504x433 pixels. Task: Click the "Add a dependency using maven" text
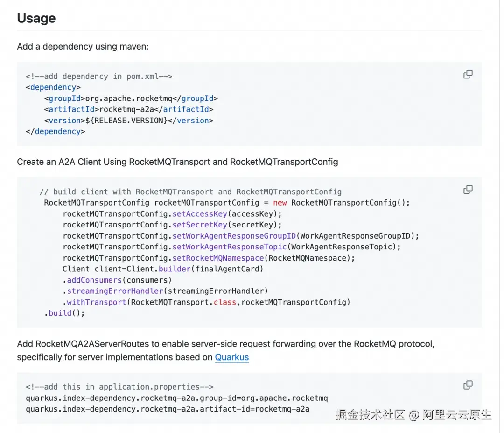point(83,46)
